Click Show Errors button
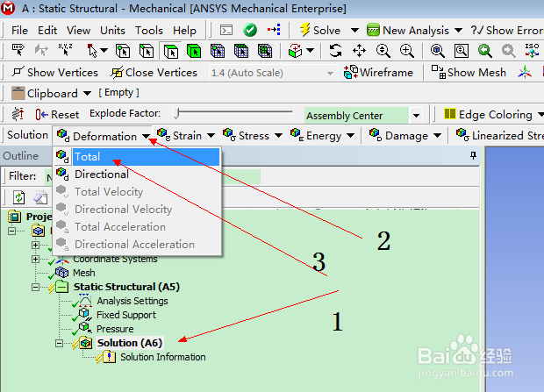The height and width of the screenshot is (392, 544). pyautogui.click(x=506, y=31)
